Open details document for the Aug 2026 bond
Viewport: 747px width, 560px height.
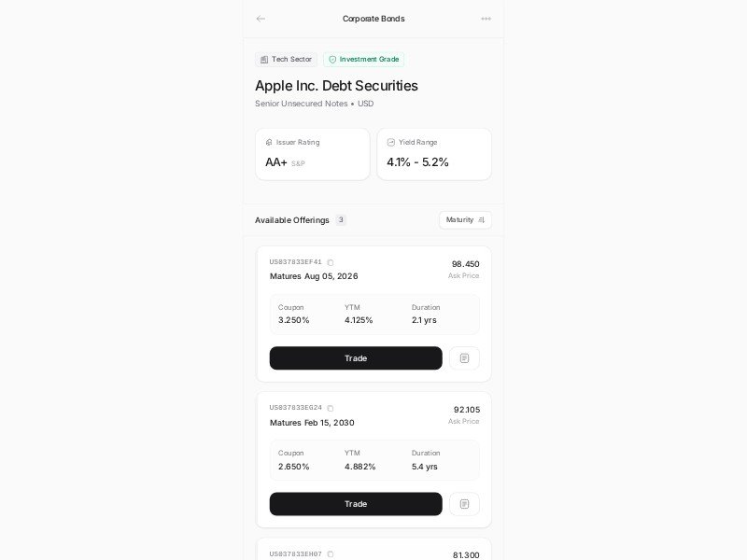[x=464, y=358]
